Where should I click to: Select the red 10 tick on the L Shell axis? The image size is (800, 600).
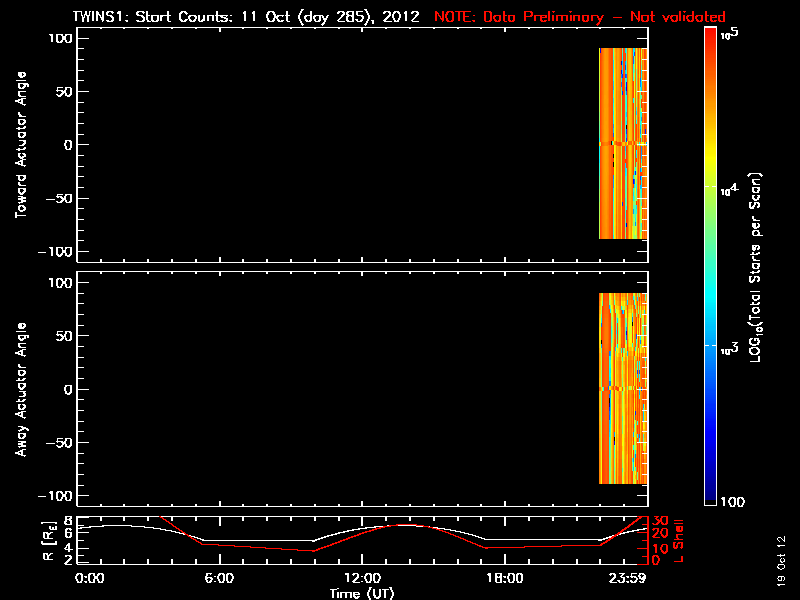[660, 549]
